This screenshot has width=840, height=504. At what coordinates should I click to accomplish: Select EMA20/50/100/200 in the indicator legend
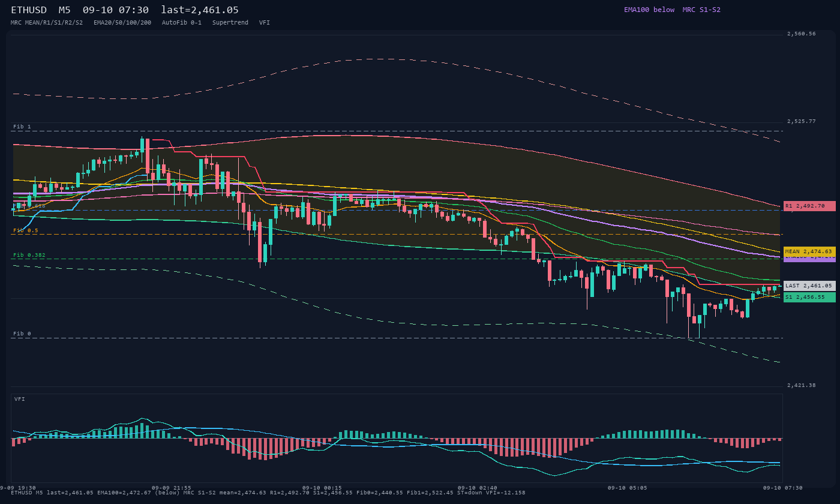point(122,22)
